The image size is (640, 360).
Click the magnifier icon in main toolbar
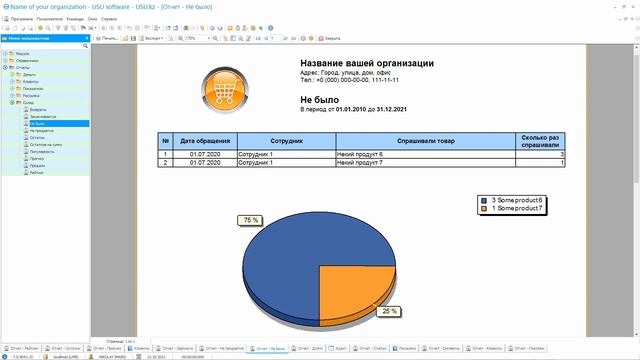(48, 28)
